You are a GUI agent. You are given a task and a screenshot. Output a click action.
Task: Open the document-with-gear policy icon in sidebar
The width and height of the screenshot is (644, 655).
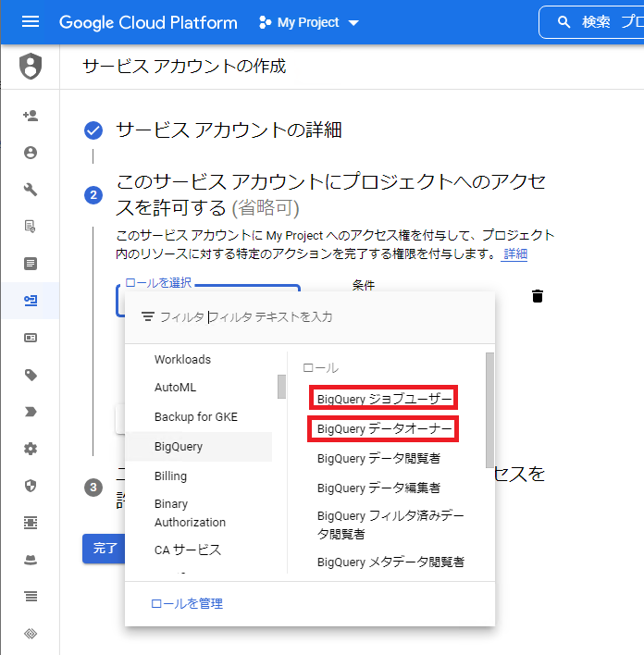click(x=31, y=227)
